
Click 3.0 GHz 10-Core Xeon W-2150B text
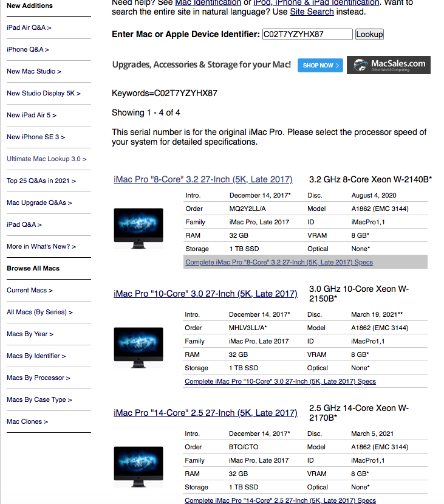coord(358,294)
